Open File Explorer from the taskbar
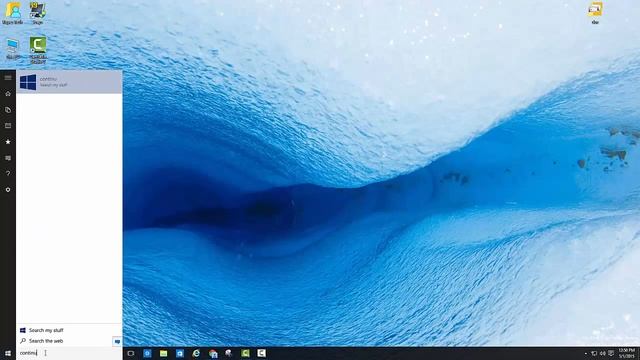The width and height of the screenshot is (640, 360). [164, 353]
